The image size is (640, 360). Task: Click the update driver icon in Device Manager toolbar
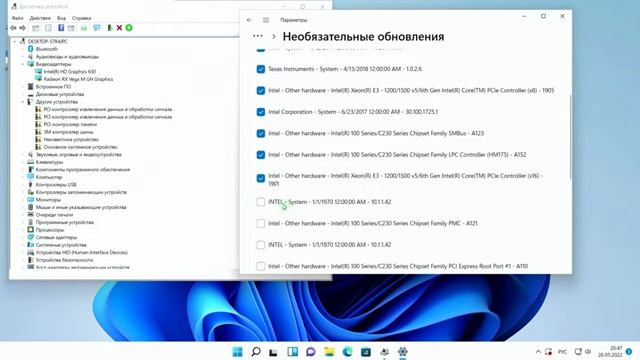coord(84,28)
